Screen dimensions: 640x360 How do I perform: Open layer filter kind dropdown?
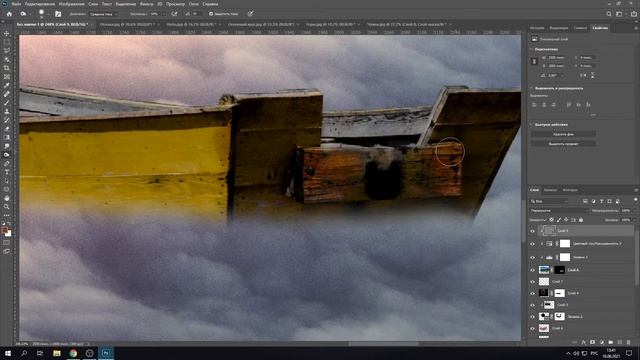549,201
